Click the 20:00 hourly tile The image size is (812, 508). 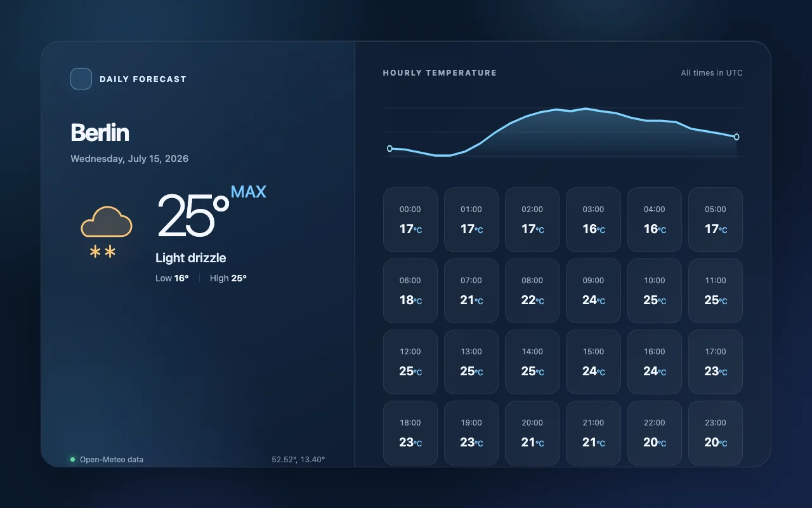(x=532, y=433)
